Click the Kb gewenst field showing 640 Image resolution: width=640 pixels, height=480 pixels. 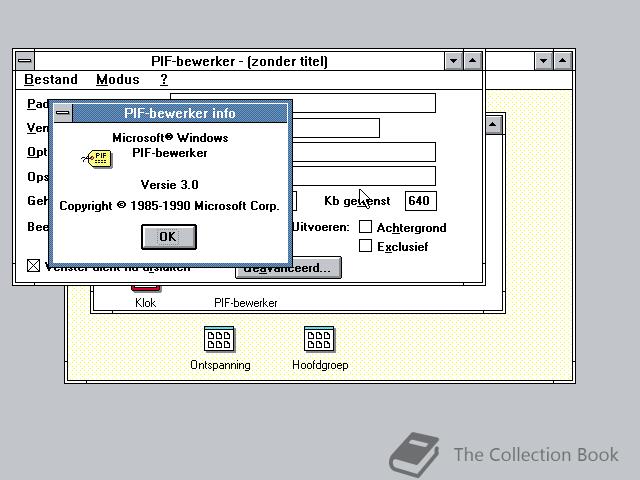pos(420,201)
